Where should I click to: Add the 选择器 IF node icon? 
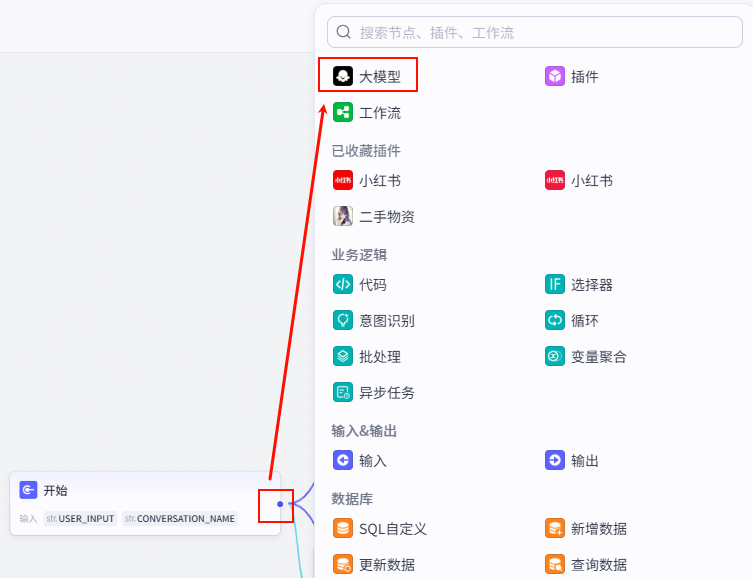tap(555, 284)
